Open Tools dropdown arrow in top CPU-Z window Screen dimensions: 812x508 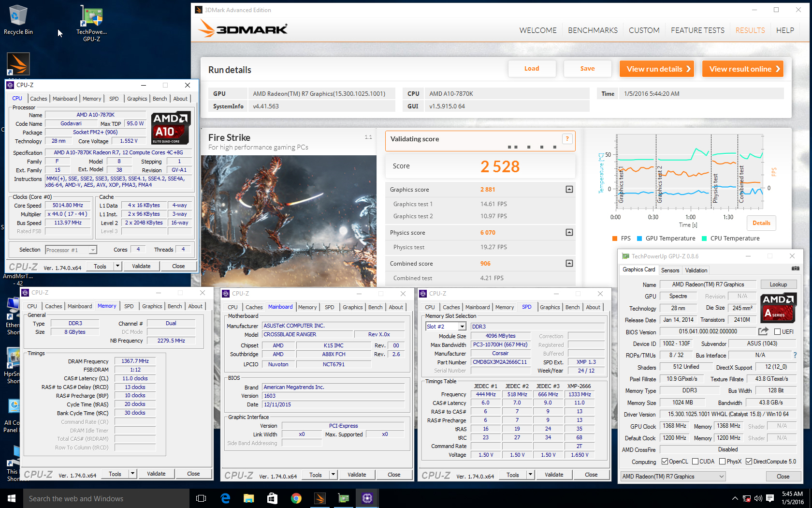(117, 266)
